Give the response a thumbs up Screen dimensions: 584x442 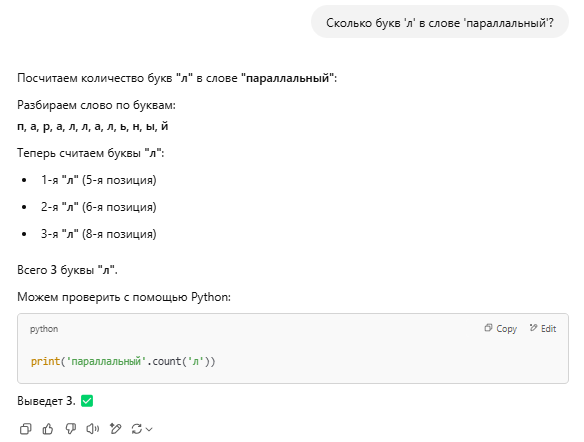click(48, 429)
